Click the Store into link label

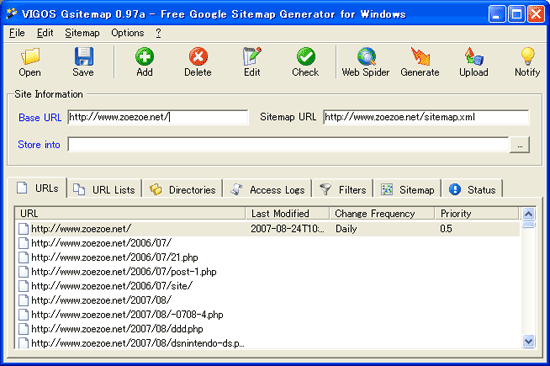click(x=39, y=145)
